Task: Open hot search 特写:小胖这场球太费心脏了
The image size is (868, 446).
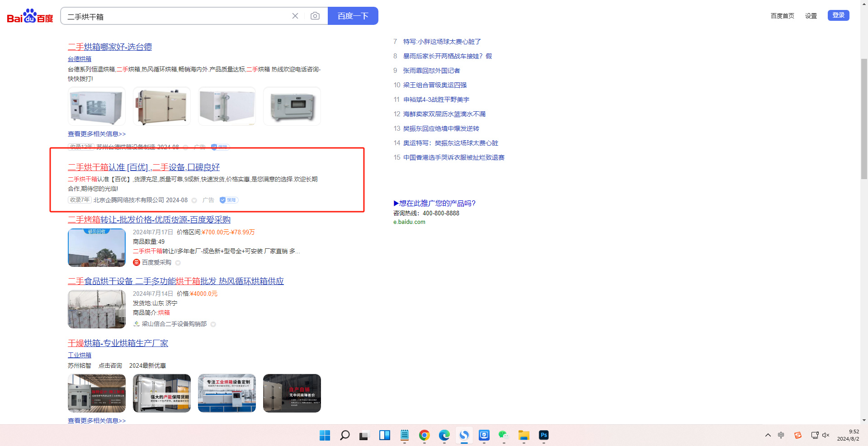Action: (442, 42)
